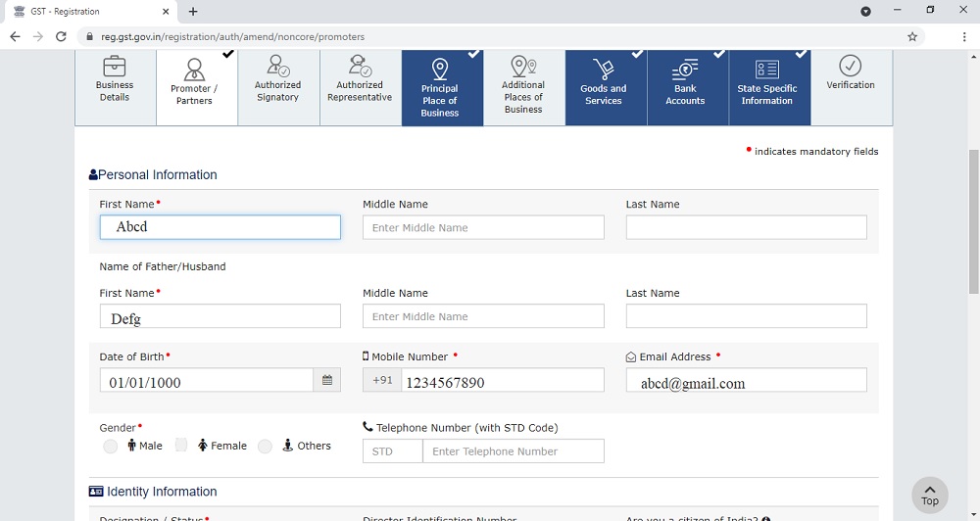Go back in browser history
Viewport: 980px width, 521px height.
coord(15,37)
